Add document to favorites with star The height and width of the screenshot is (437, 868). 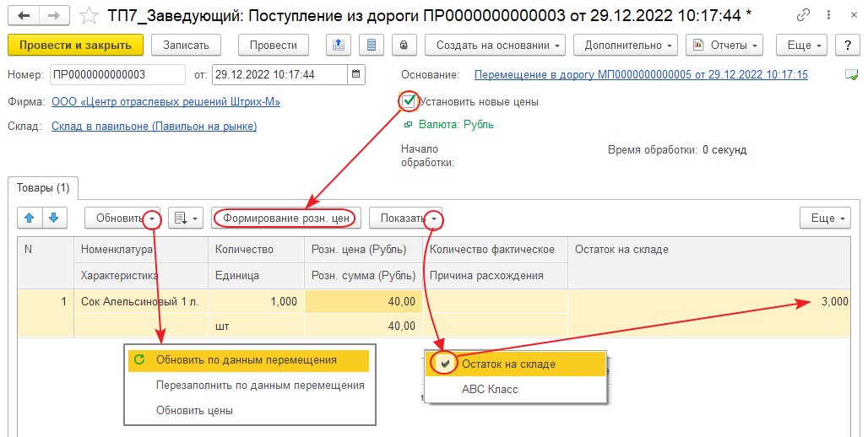point(87,16)
